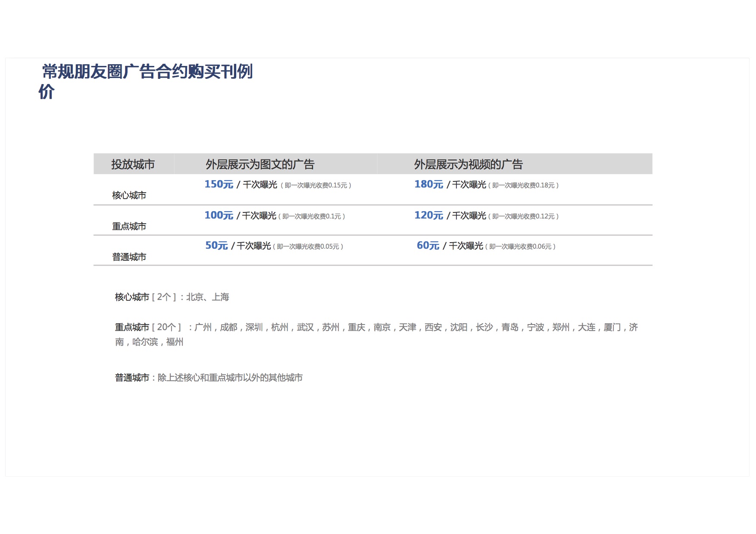Click 哈尔滨 in the key cities list

pyautogui.click(x=145, y=342)
